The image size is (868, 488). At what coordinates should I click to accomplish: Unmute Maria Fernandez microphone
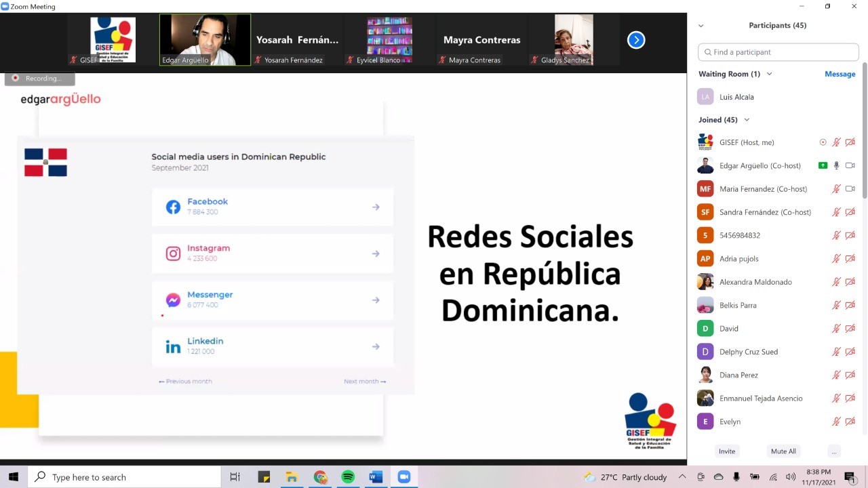pos(837,189)
